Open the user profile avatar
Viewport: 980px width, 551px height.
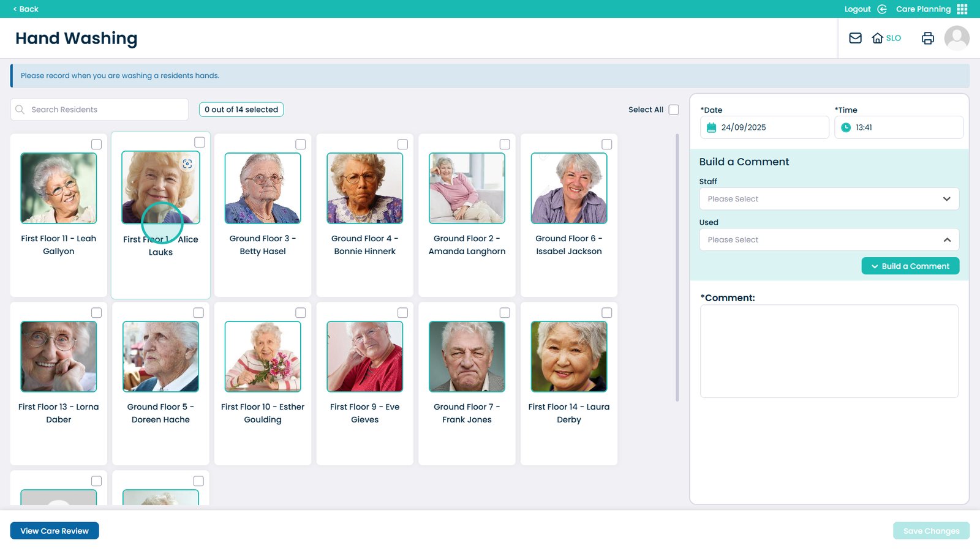point(957,38)
